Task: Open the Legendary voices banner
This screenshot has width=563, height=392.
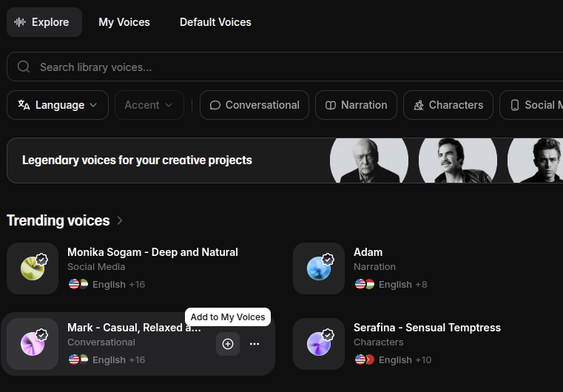Action: (x=137, y=160)
